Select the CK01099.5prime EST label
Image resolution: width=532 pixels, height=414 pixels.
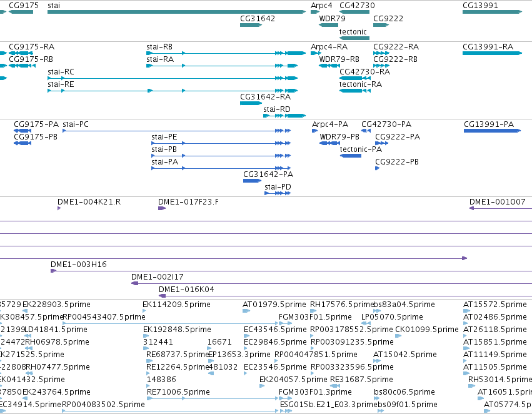click(427, 330)
